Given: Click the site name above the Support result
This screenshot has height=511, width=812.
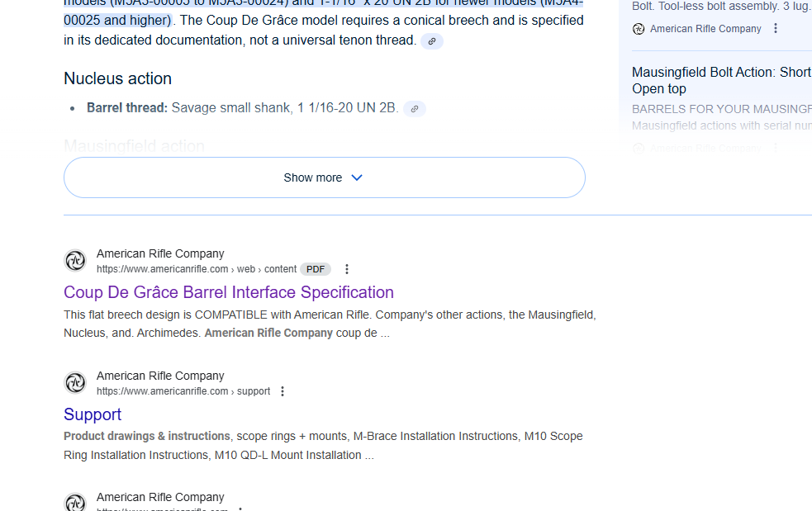Looking at the screenshot, I should point(160,376).
